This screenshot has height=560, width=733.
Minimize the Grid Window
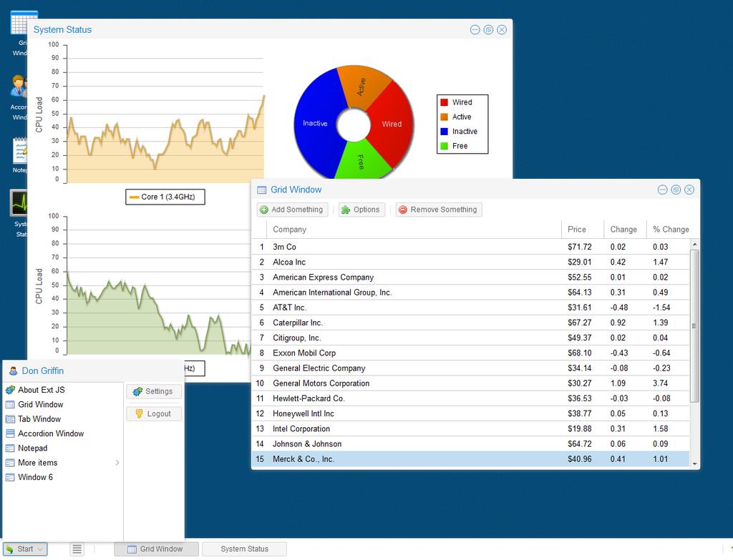(x=662, y=190)
